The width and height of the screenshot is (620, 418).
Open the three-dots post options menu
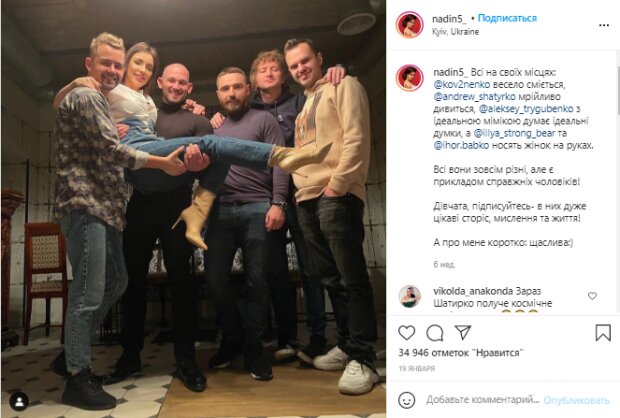point(604,25)
